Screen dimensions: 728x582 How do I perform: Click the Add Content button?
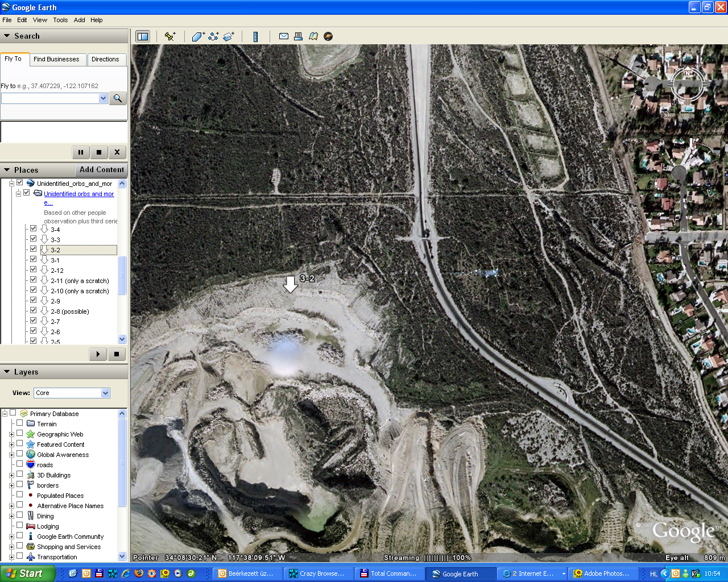point(101,169)
